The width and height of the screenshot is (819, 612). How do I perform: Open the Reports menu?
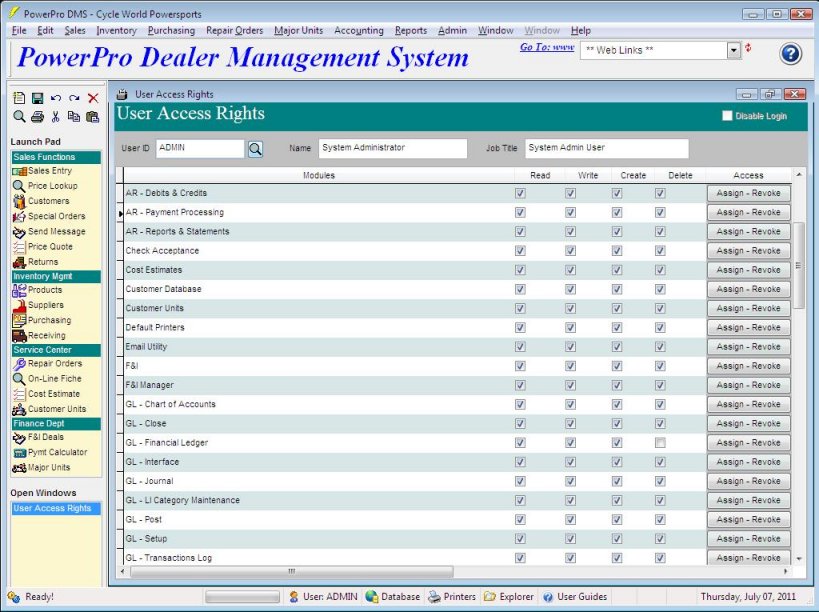pos(410,31)
